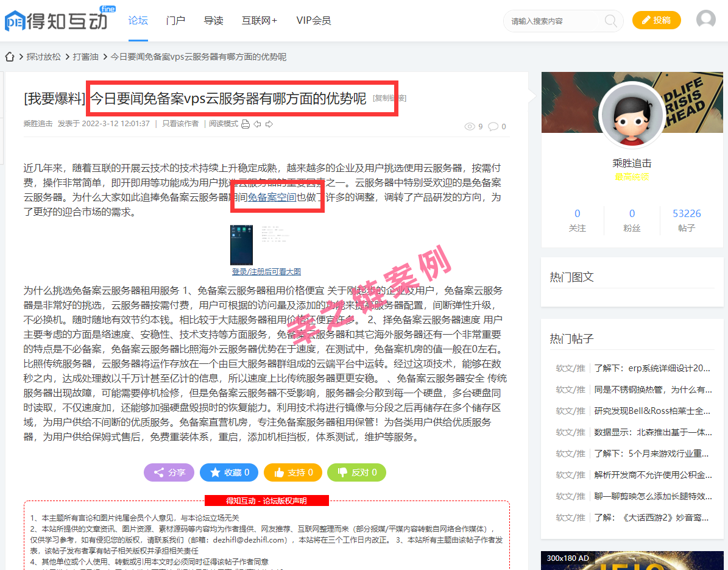Click the reply count bubble icon
728x570 pixels.
tap(493, 127)
